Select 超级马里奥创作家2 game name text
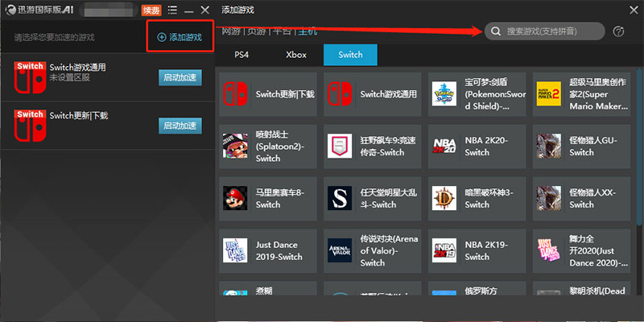 tap(599, 94)
